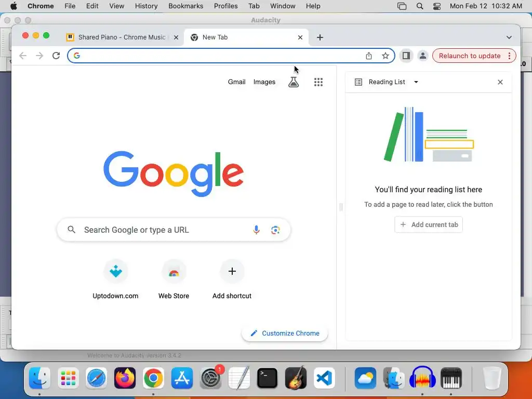Viewport: 532px width, 399px height.
Task: Launch Firefox from the Dock
Action: 125,378
